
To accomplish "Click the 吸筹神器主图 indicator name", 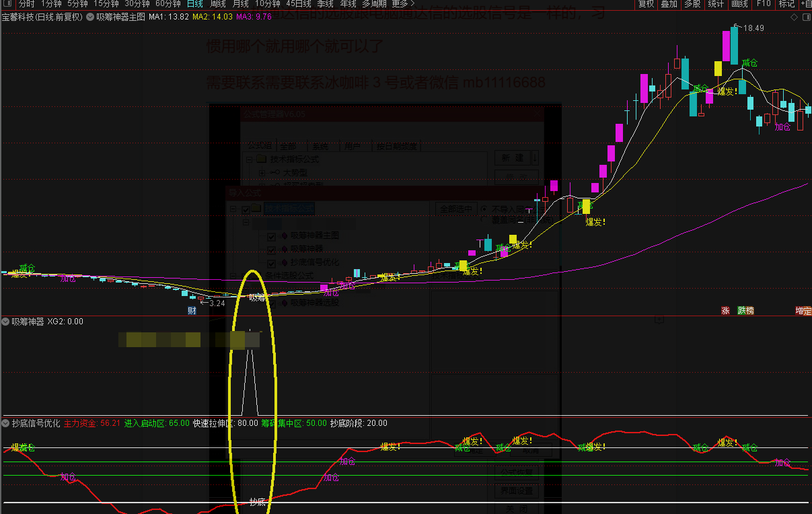I will coord(120,17).
